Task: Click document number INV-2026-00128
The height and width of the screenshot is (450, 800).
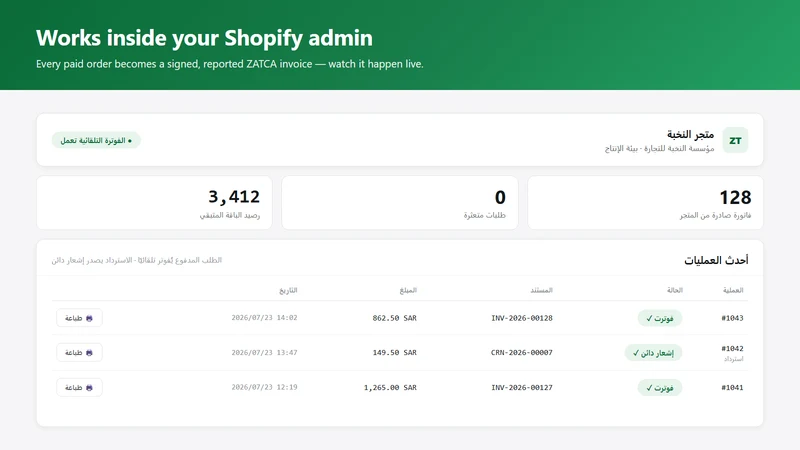Action: click(x=522, y=318)
